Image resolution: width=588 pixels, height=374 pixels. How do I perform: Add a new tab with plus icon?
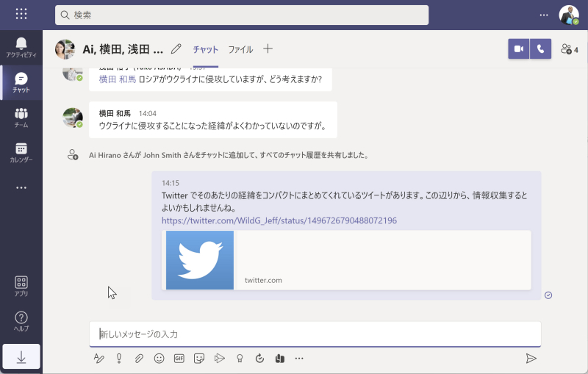point(268,48)
